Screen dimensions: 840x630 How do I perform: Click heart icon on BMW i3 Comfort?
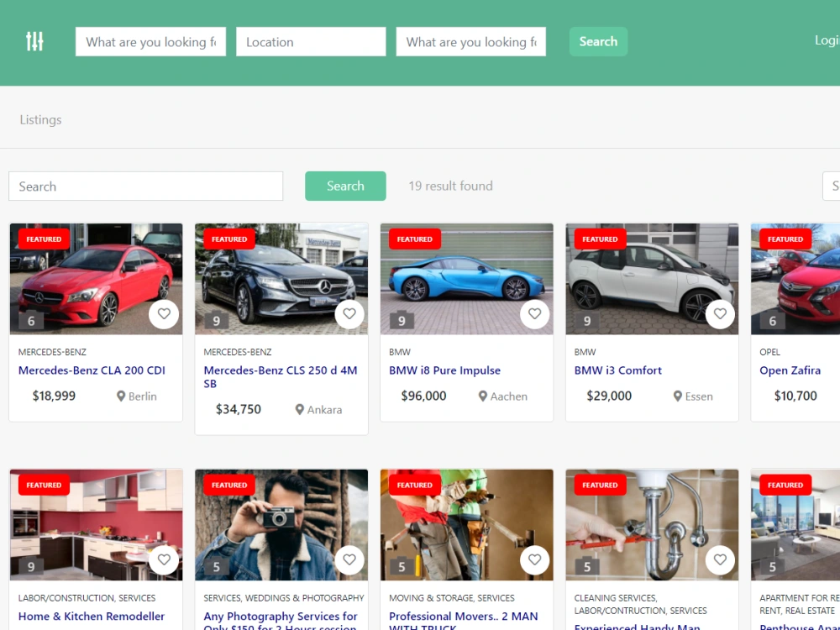[720, 314]
